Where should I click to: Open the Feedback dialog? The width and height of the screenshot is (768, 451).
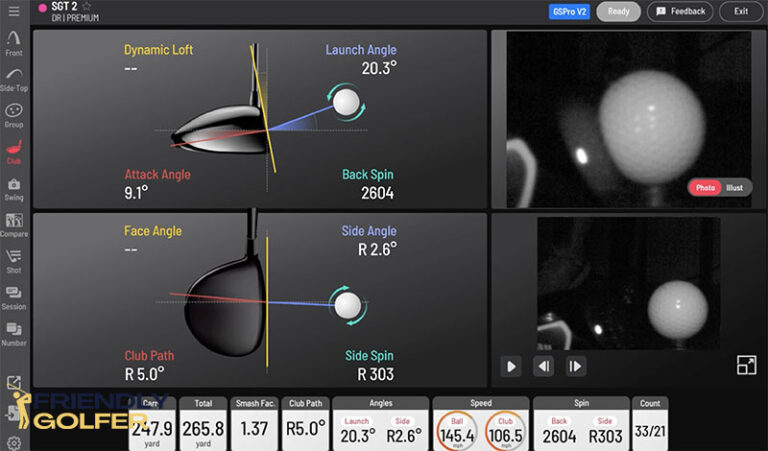click(x=680, y=11)
